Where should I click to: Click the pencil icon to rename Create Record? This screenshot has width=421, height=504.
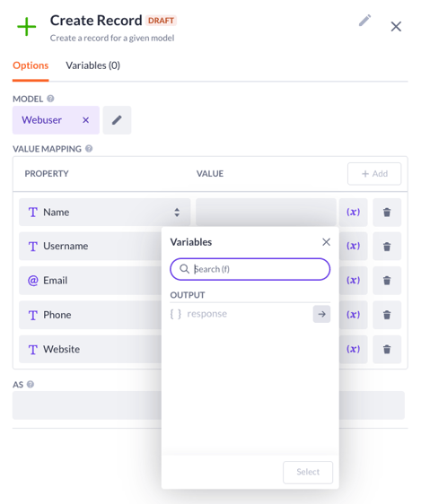(364, 21)
